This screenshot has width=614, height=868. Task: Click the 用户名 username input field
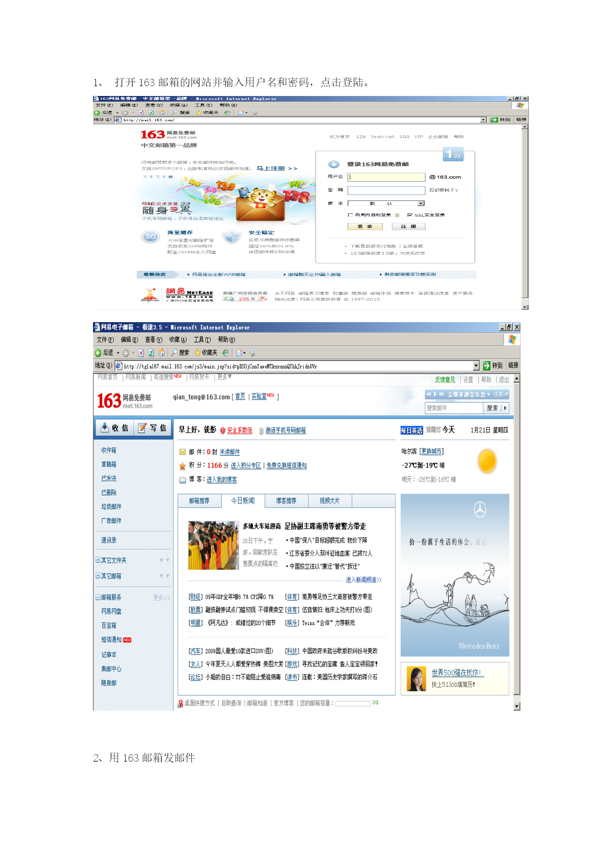(x=386, y=177)
